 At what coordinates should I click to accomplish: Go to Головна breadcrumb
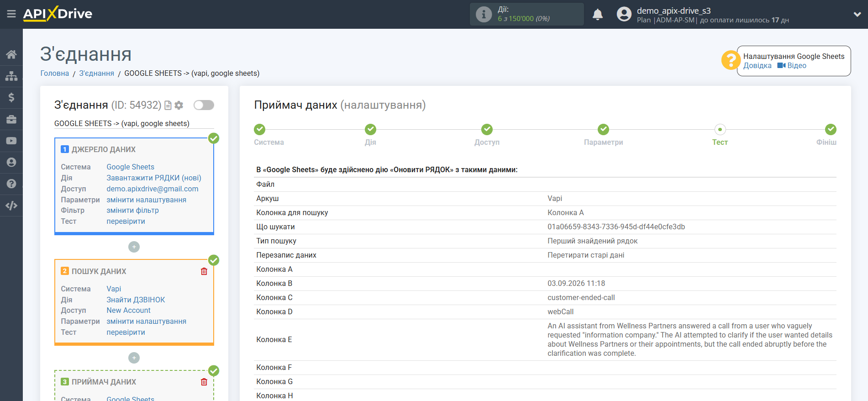click(x=55, y=73)
